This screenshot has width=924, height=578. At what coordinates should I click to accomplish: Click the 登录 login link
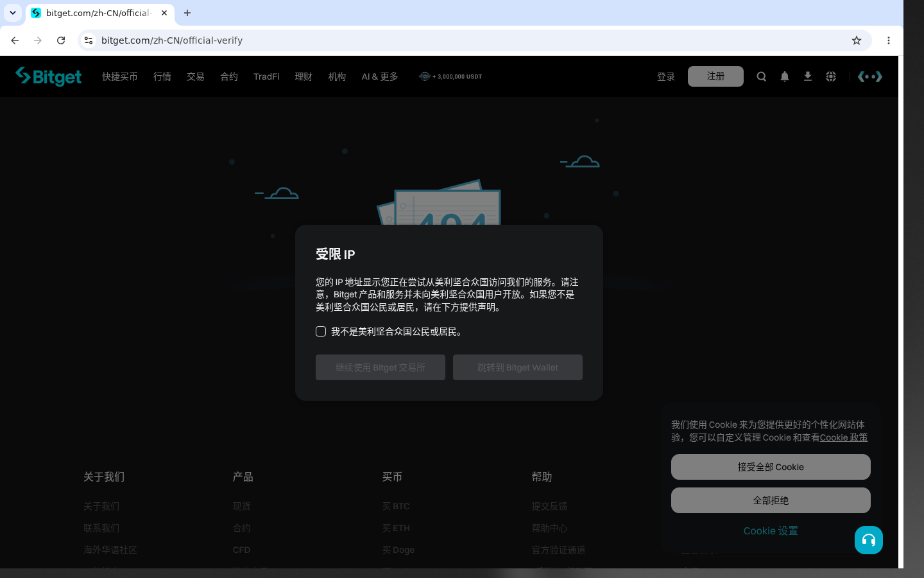tap(666, 76)
